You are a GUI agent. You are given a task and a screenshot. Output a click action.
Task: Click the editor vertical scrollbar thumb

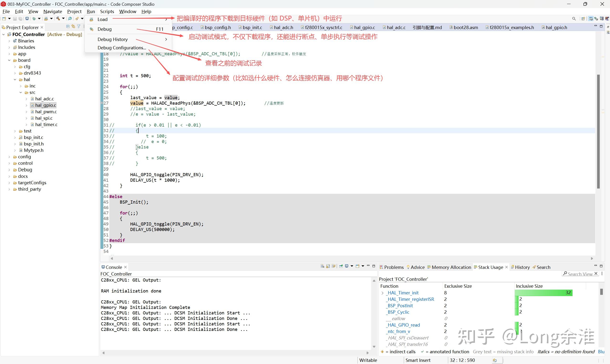coord(599,132)
